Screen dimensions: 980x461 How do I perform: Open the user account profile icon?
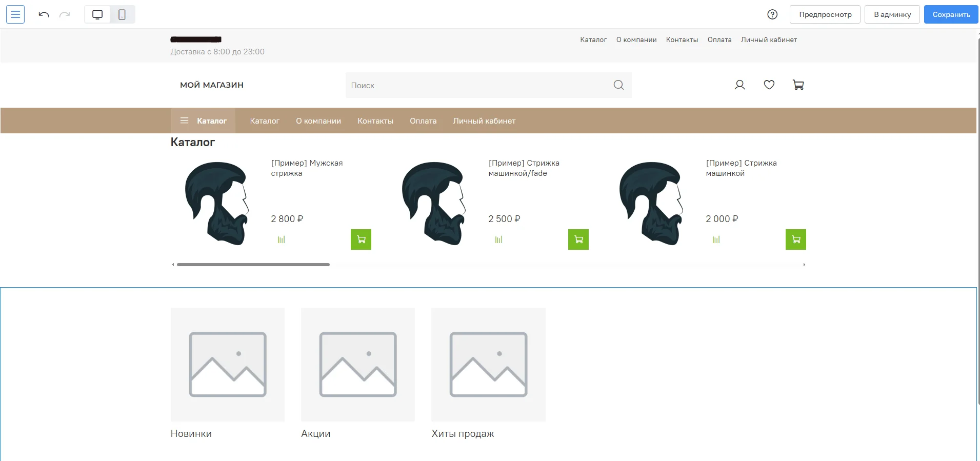(739, 85)
